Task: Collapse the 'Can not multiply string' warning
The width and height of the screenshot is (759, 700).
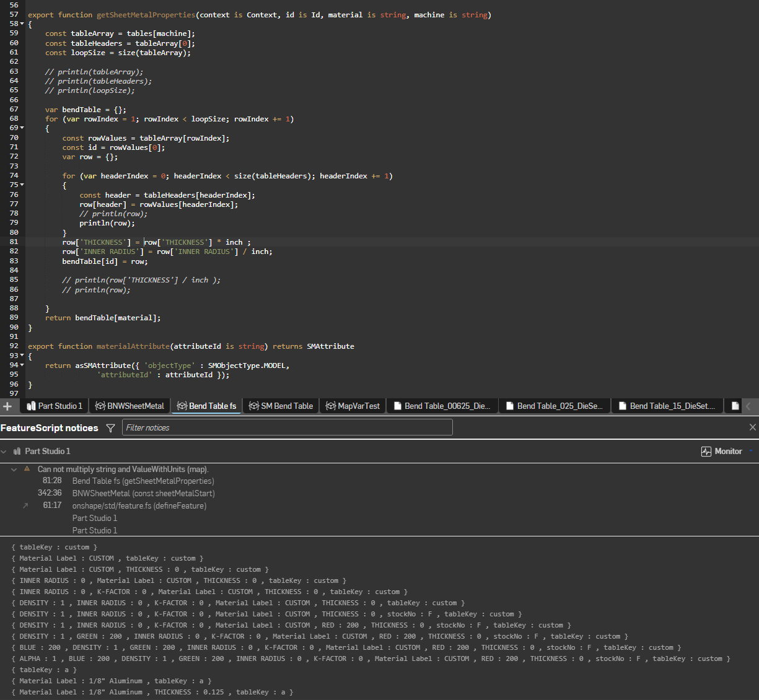Action: (x=14, y=470)
